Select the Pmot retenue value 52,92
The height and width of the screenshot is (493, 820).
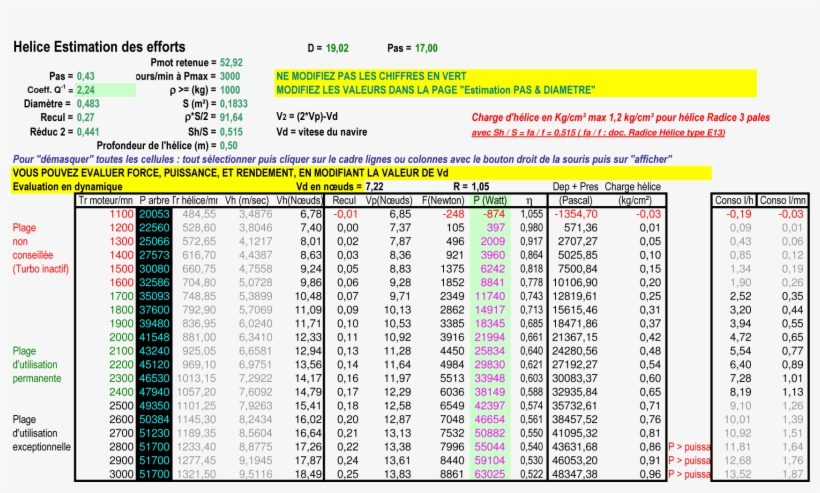(231, 62)
